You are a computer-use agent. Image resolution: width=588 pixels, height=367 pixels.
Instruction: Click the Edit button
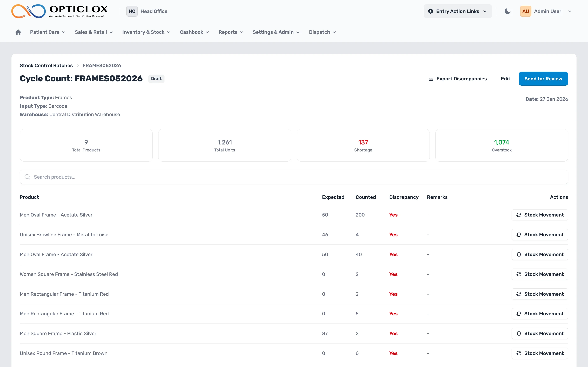point(505,79)
